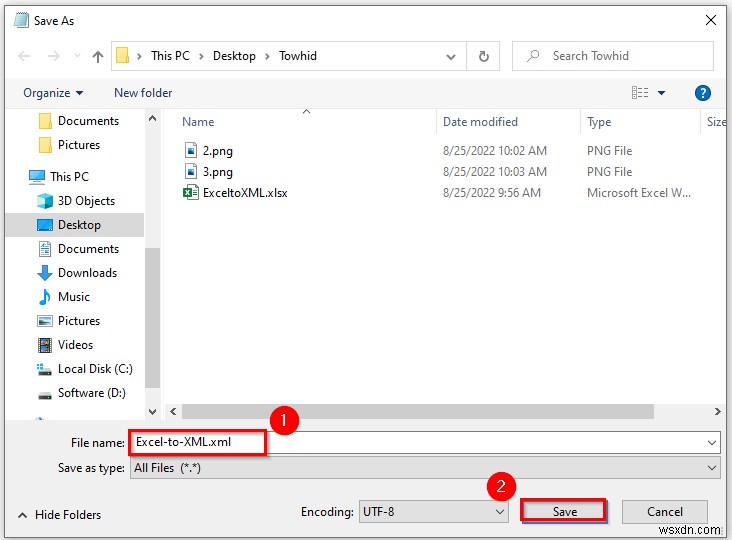Sort files by Date modified column
732x540 pixels.
(x=480, y=122)
